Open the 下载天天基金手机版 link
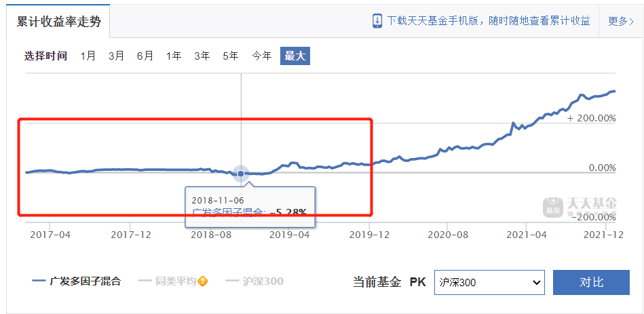Image resolution: width=644 pixels, height=314 pixels. click(488, 21)
